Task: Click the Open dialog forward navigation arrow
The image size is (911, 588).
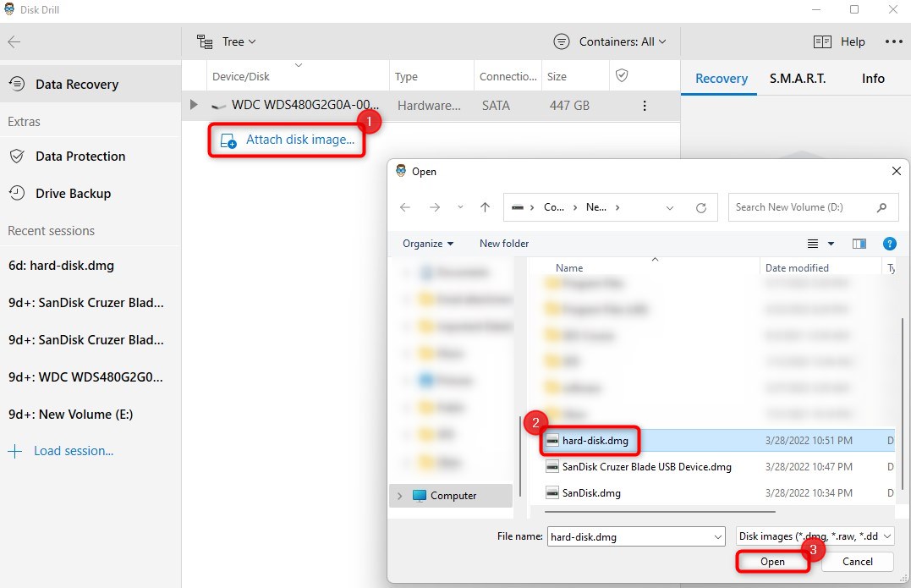Action: (x=435, y=207)
